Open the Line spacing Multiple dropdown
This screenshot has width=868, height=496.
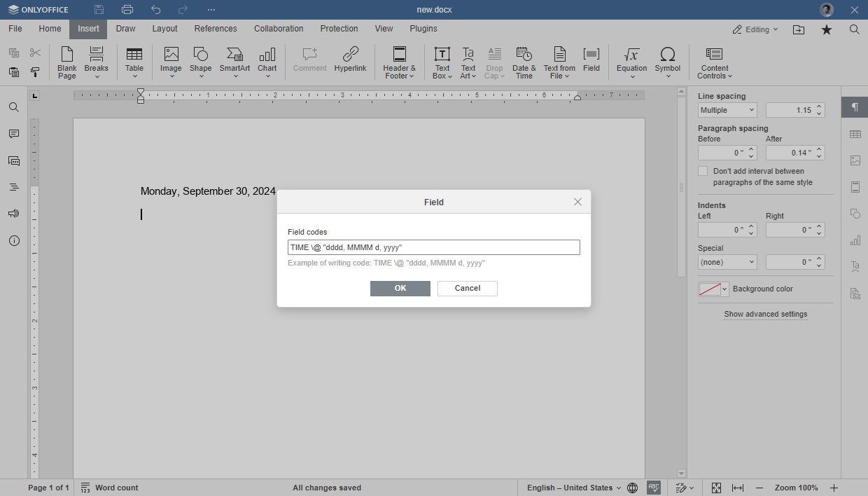pos(727,110)
